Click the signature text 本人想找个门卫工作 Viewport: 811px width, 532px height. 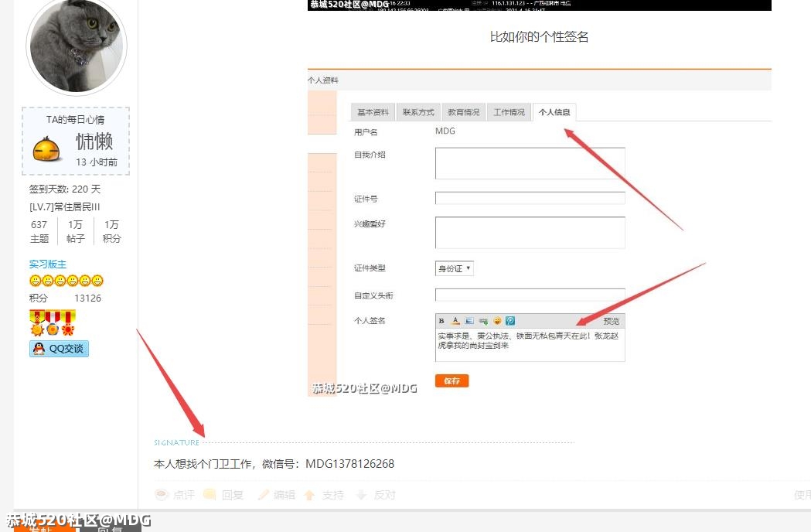pyautogui.click(x=203, y=464)
